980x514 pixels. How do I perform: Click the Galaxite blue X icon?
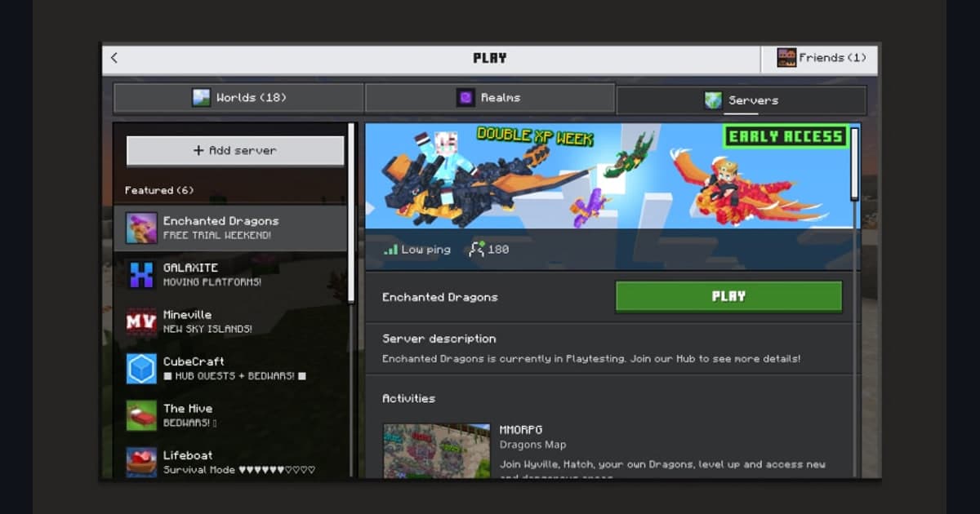[141, 275]
